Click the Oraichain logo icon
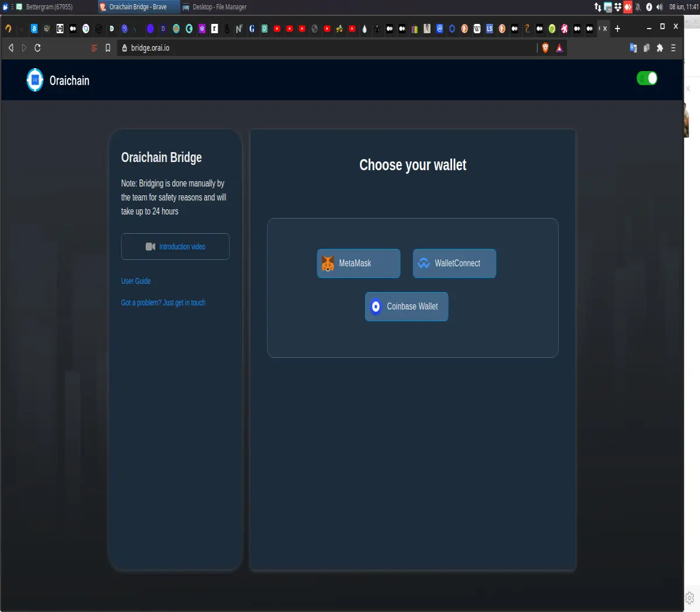Viewport: 700px width, 612px height. 35,80
